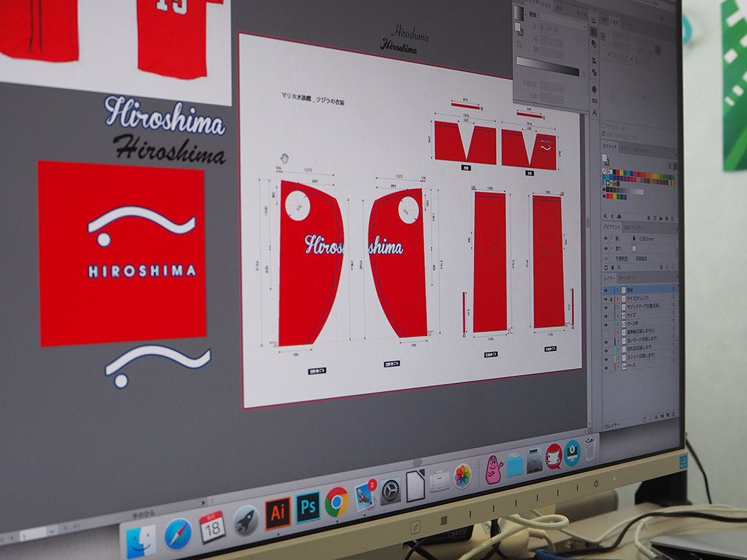
Task: Select the 合いマーク(印刷します) layer
Action: click(x=642, y=339)
